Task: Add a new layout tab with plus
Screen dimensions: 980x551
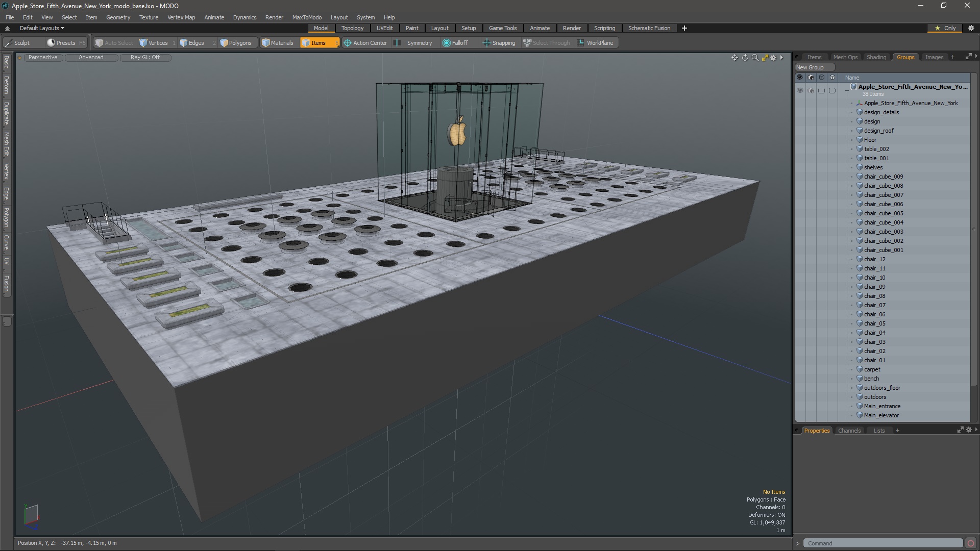Action: coord(684,28)
